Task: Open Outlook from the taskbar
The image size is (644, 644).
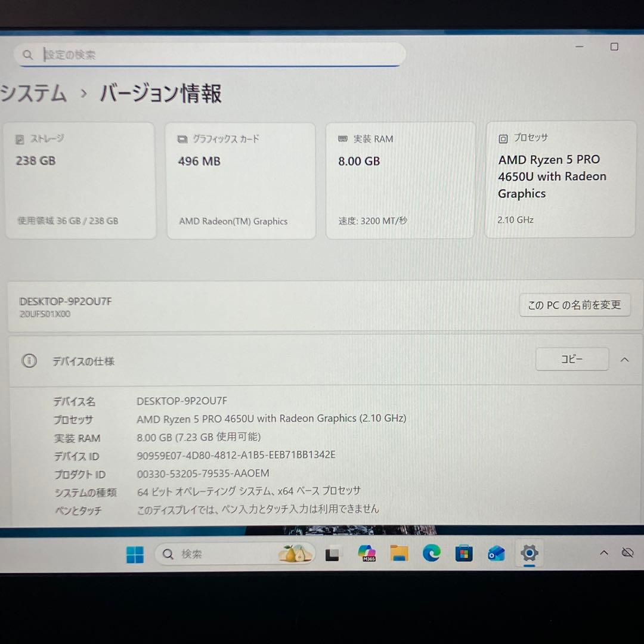Action: click(x=496, y=553)
